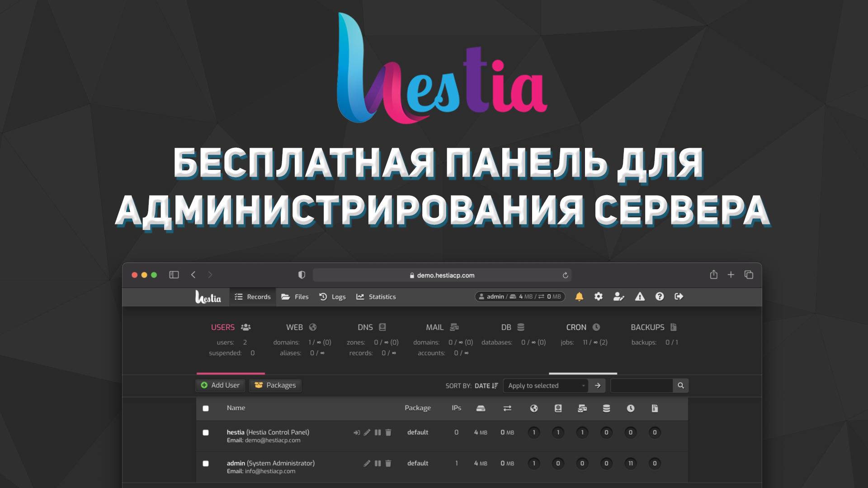Expand the Apply to selected dropdown
The height and width of the screenshot is (488, 868).
(546, 385)
